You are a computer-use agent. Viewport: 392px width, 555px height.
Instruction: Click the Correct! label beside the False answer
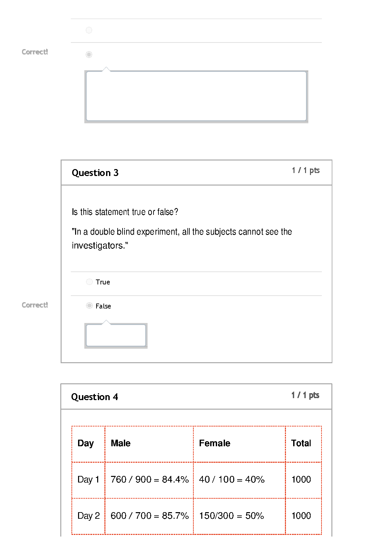pos(35,305)
